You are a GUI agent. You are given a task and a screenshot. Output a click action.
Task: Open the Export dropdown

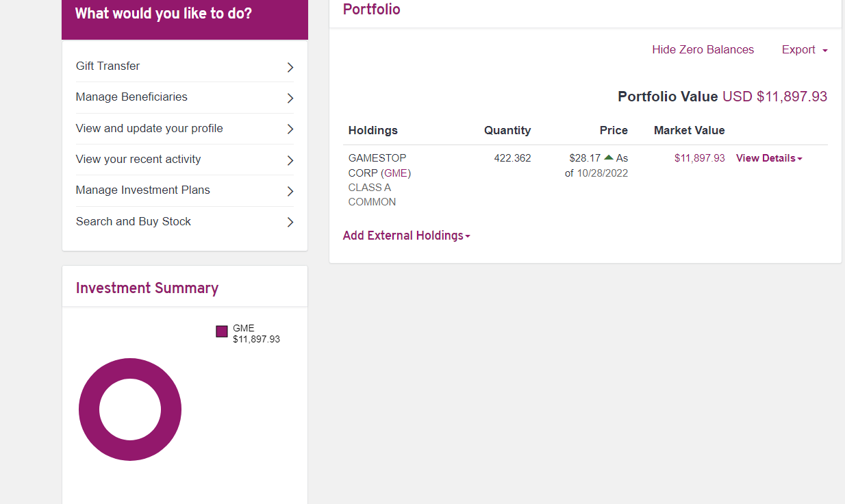tap(805, 49)
